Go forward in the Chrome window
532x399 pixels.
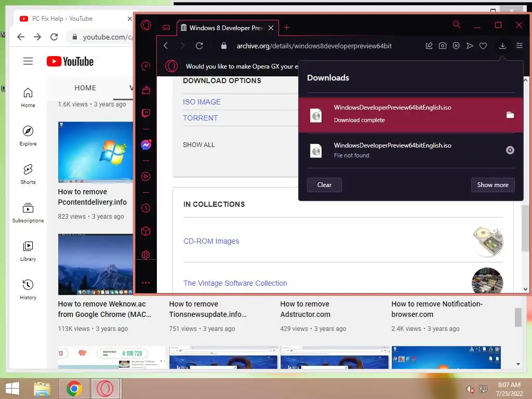click(37, 37)
